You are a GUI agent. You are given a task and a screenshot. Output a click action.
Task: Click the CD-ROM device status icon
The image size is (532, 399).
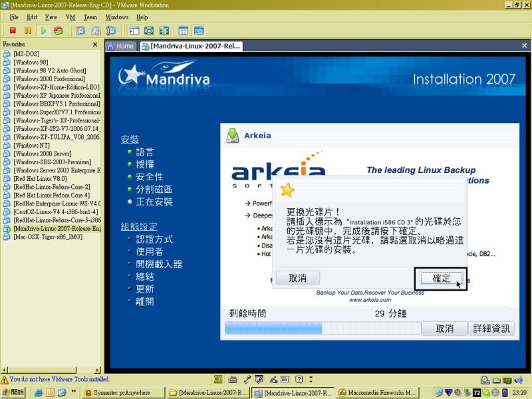click(496, 380)
